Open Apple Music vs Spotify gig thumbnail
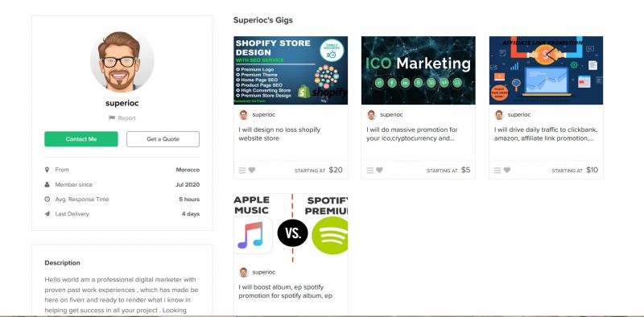This screenshot has width=644, height=317. coord(291,228)
